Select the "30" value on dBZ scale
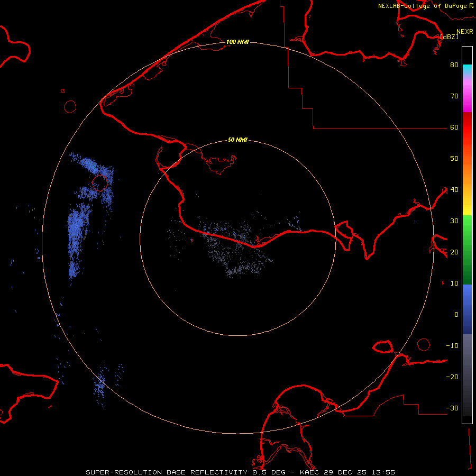 click(x=454, y=221)
